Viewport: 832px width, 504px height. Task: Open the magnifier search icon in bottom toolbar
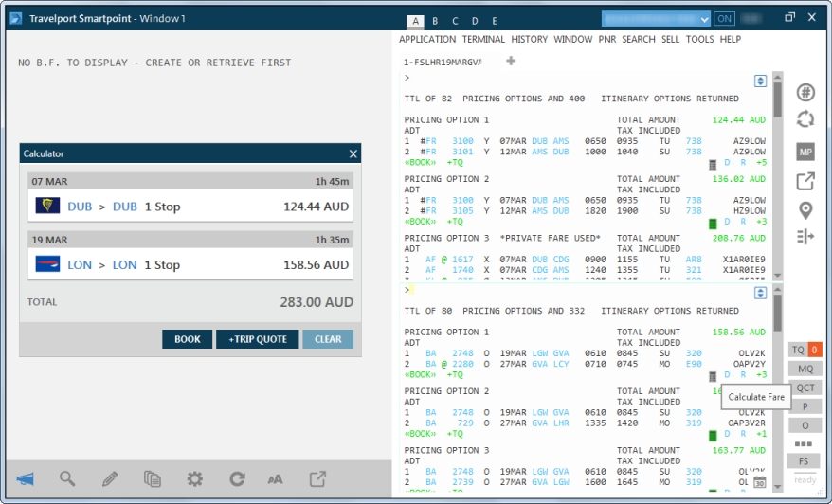pyautogui.click(x=67, y=478)
